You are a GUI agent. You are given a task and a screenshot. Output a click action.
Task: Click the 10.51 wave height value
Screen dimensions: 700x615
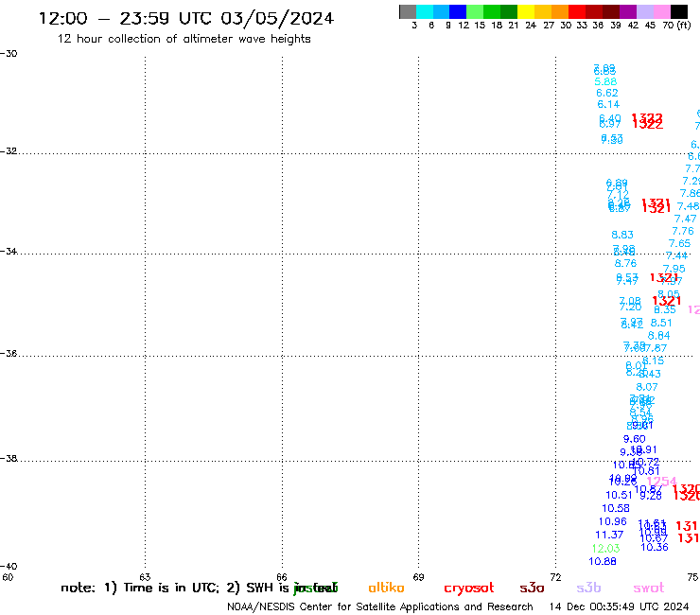point(619,495)
